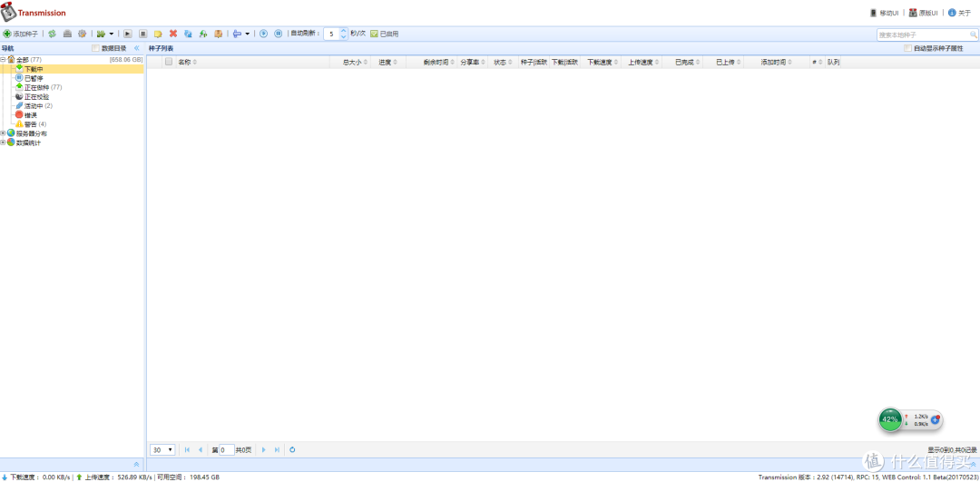Switch to 移动UI mobile interface

pos(885,13)
